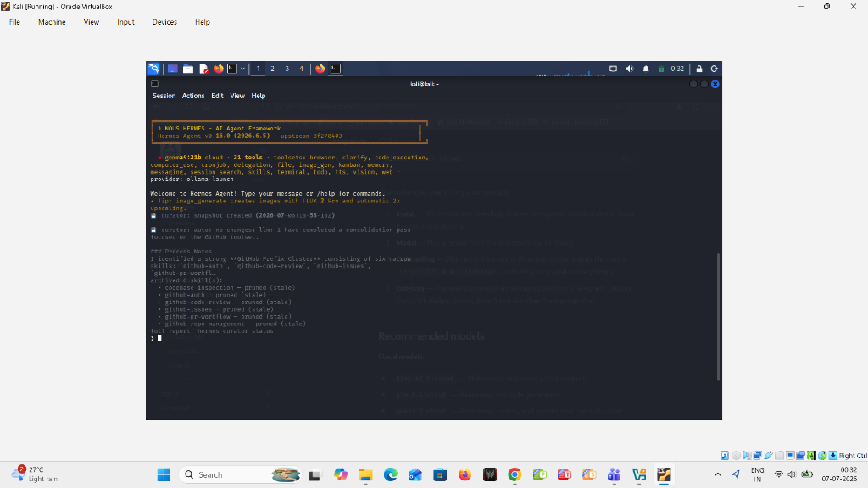Launch the terminal emulator launcher in Kali panel
The width and height of the screenshot is (868, 488).
[x=232, y=69]
